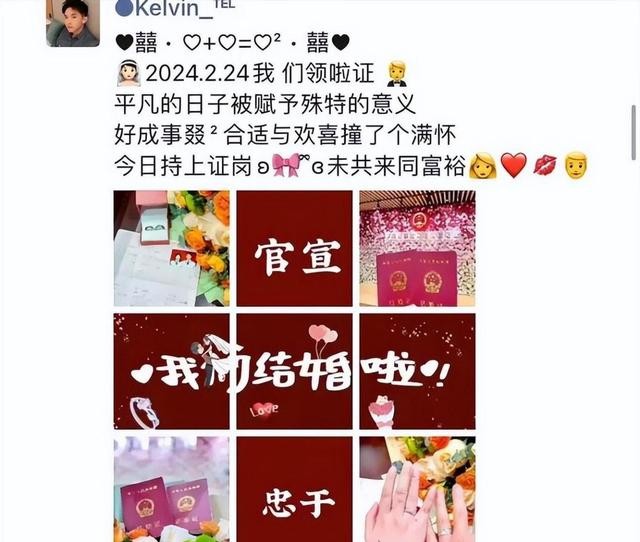
Task: Click the blonde man emoji at line end
Action: click(x=576, y=166)
